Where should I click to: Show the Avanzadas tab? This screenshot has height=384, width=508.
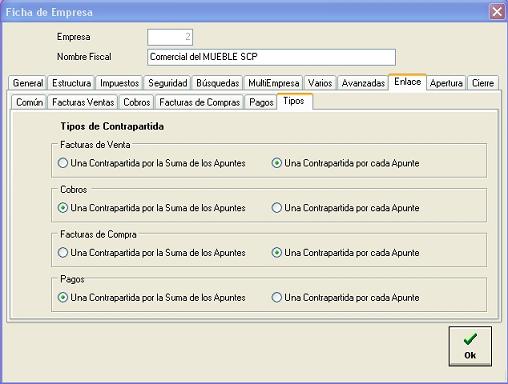pyautogui.click(x=363, y=83)
